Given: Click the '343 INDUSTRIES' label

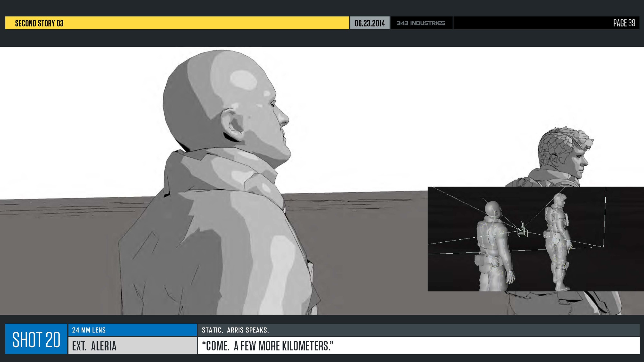Looking at the screenshot, I should click(x=421, y=23).
